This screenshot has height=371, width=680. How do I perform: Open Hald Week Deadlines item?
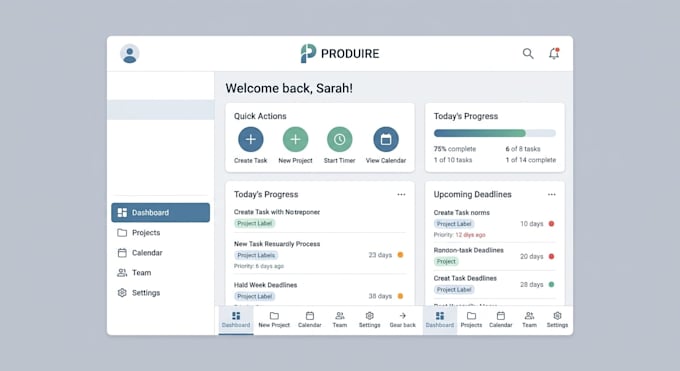265,285
